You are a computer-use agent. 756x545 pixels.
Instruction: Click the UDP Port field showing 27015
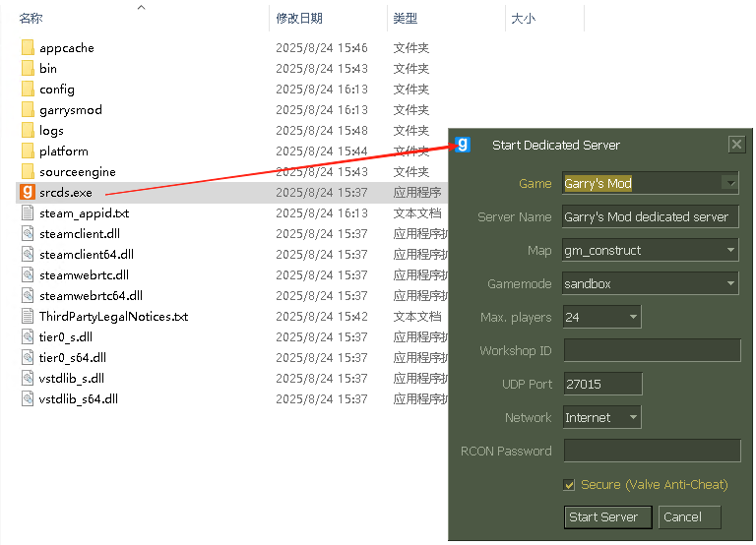click(x=602, y=384)
